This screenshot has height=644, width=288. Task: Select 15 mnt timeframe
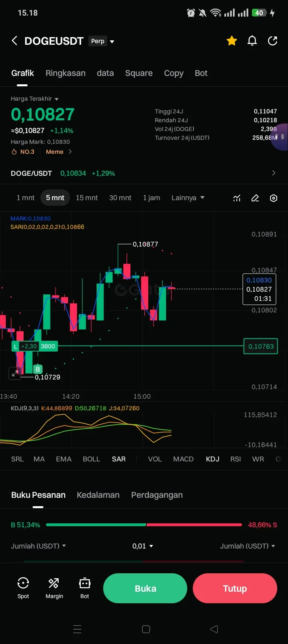coord(87,198)
